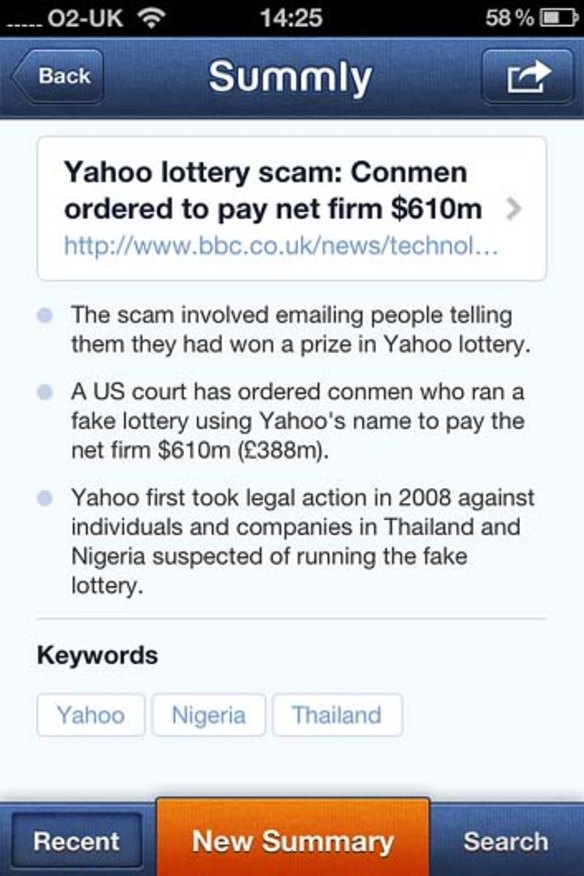Switch to the Recent tab
584x876 pixels.
click(78, 841)
